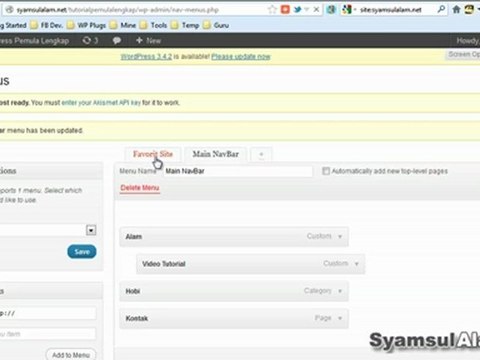480x360 pixels.
Task: Open the Temp bookmarks folder
Action: [185, 25]
